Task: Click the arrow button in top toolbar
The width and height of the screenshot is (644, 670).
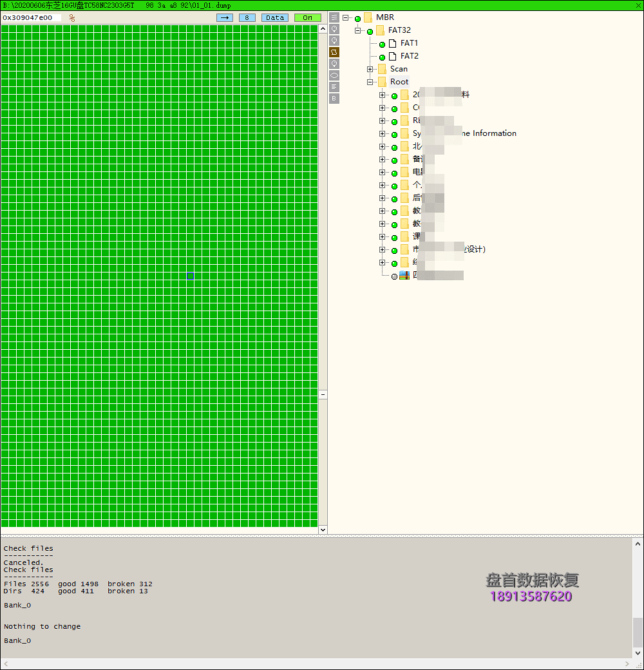Action: pyautogui.click(x=225, y=17)
